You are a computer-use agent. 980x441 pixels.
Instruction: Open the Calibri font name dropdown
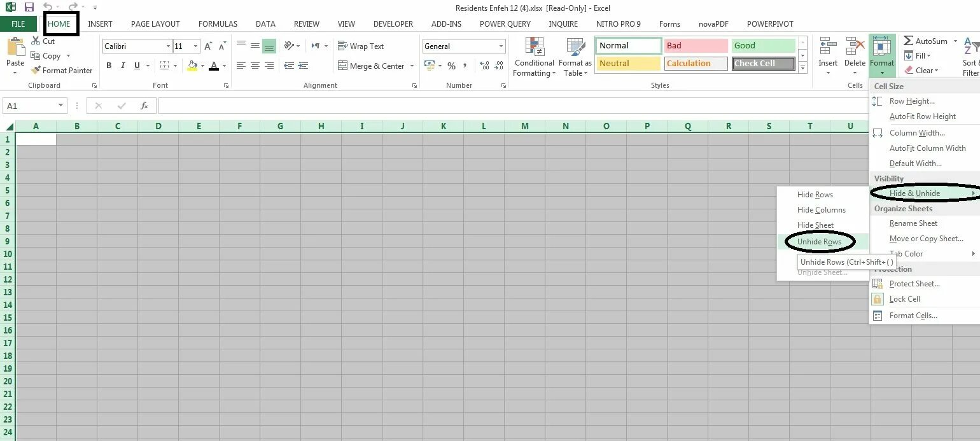(168, 46)
